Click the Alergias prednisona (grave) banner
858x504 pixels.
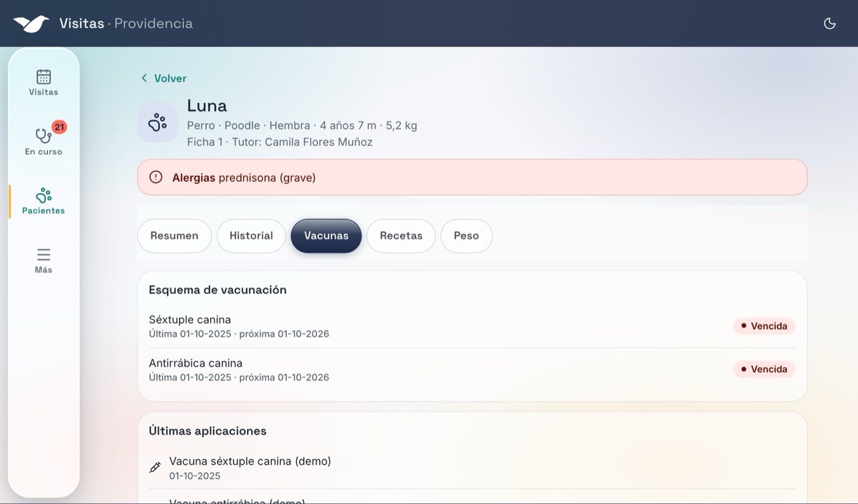tap(473, 178)
